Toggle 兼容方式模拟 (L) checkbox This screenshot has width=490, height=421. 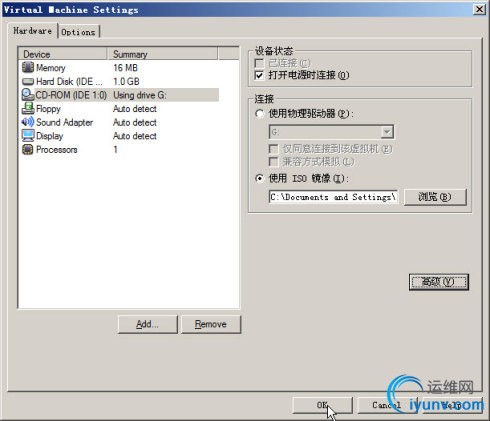tap(273, 162)
